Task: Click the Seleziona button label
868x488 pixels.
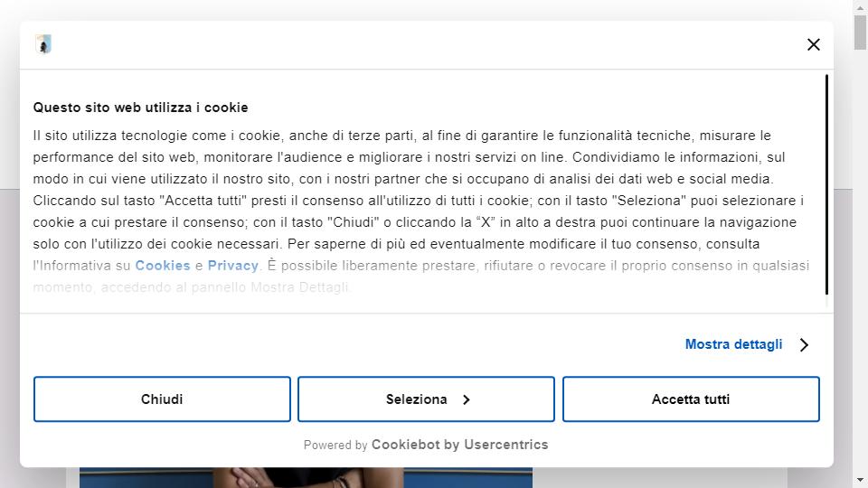Action: [x=416, y=399]
